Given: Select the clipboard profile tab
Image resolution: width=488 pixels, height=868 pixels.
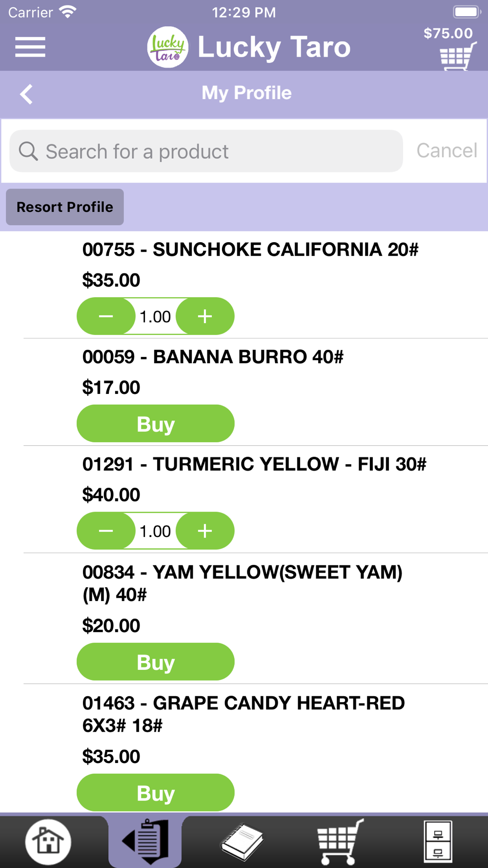Looking at the screenshot, I should [x=145, y=842].
